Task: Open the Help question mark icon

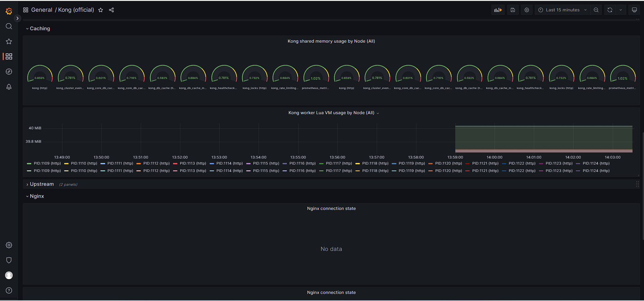Action: coord(9,291)
